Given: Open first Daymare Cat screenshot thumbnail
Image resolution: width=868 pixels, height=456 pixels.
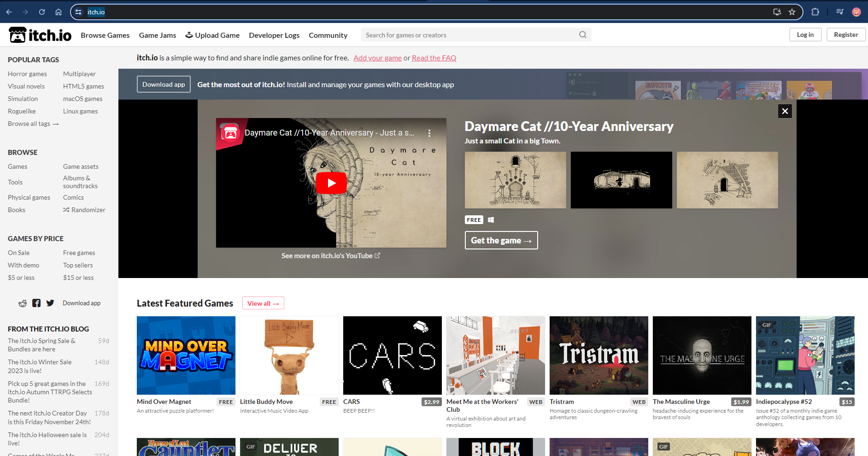Looking at the screenshot, I should point(515,180).
